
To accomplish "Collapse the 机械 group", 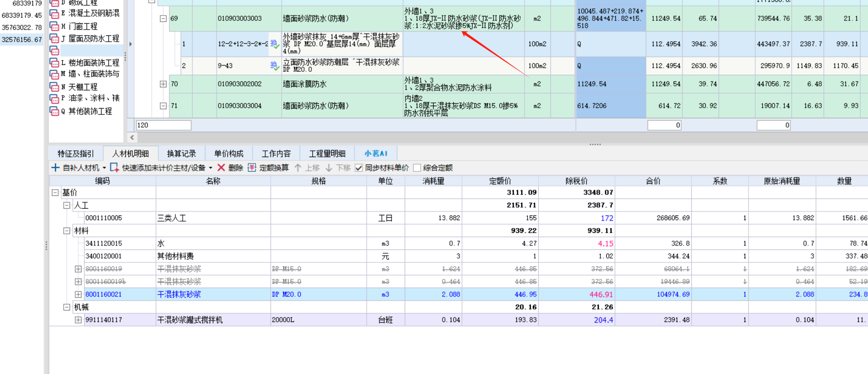I will (67, 307).
